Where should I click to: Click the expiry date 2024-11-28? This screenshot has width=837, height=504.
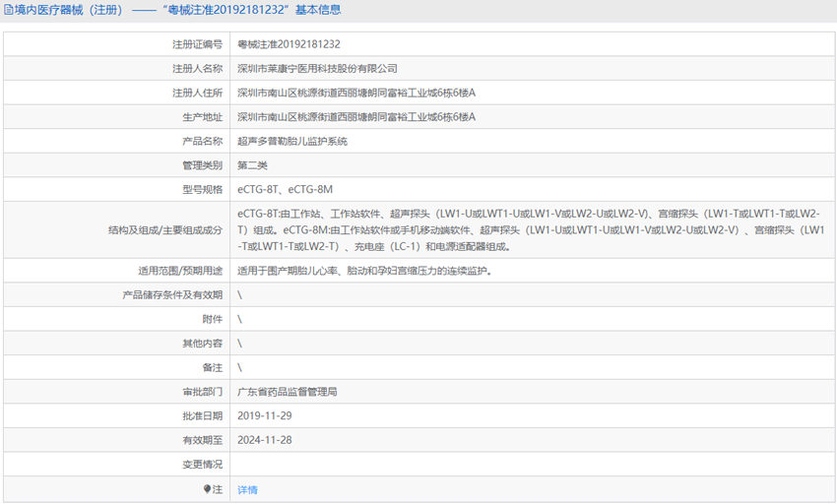264,440
